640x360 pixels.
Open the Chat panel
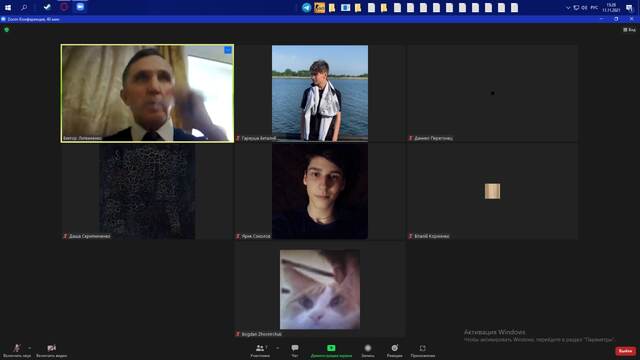coord(295,351)
